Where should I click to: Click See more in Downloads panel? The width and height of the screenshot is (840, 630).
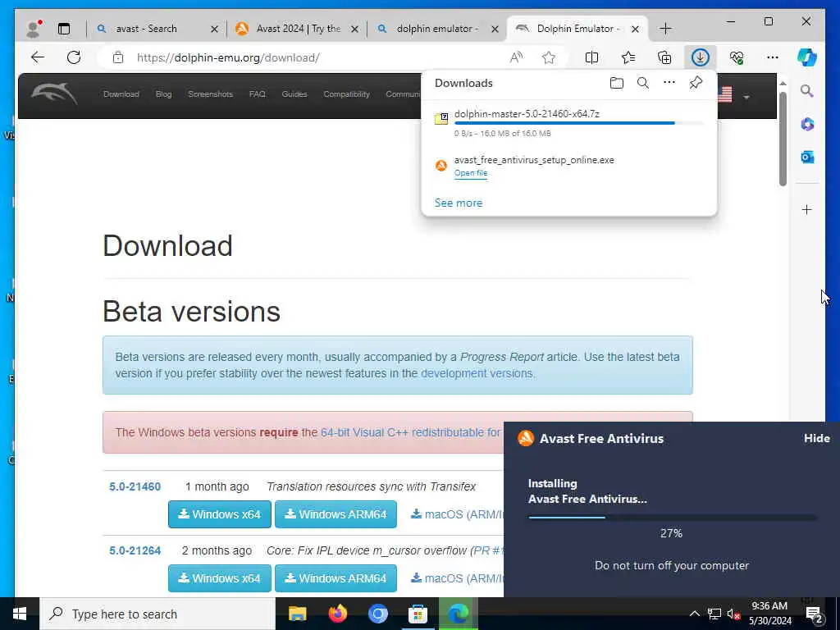459,203
